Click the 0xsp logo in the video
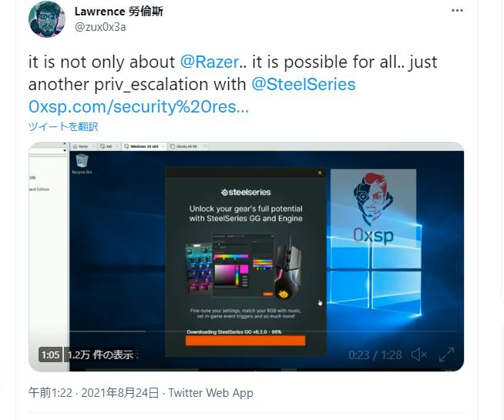The width and height of the screenshot is (504, 420). click(373, 208)
